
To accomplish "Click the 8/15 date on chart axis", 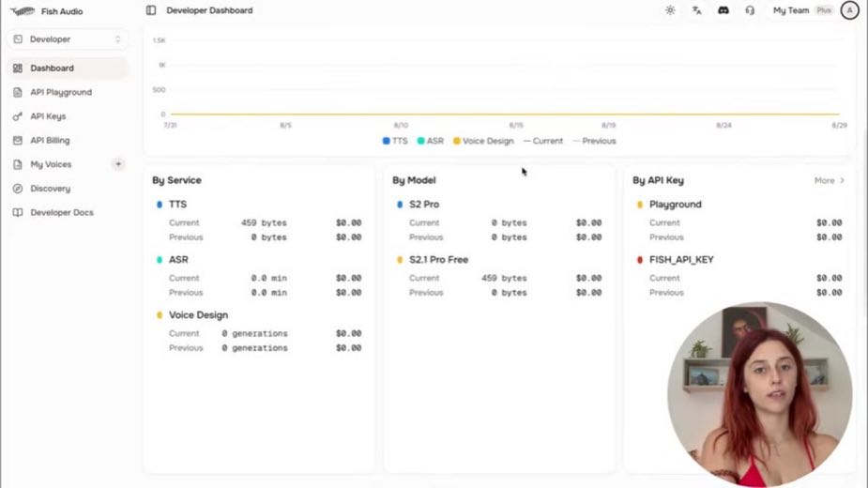I will (516, 125).
